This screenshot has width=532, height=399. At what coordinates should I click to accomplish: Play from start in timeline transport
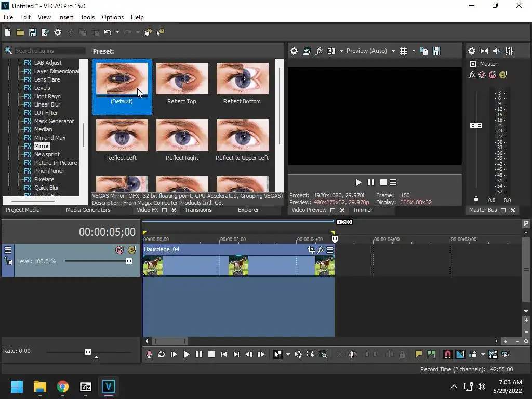pos(174,354)
